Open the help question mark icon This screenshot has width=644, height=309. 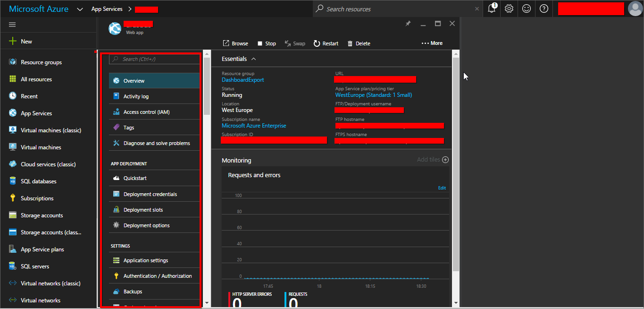tap(544, 9)
